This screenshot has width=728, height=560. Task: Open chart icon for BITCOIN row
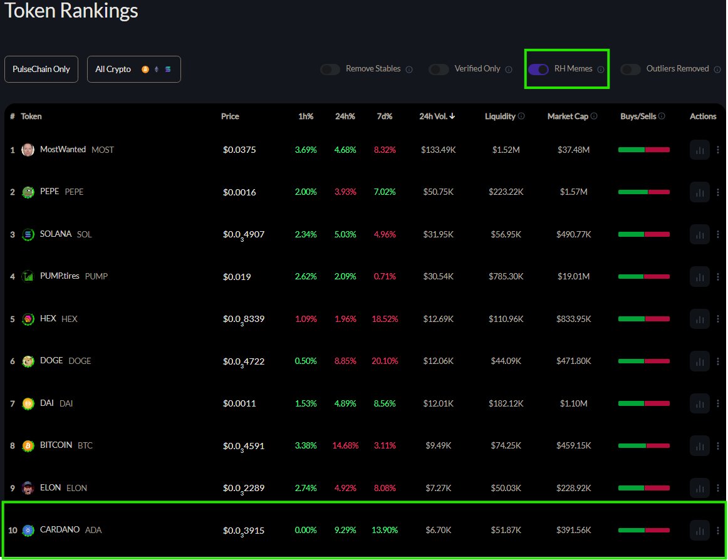click(x=699, y=446)
